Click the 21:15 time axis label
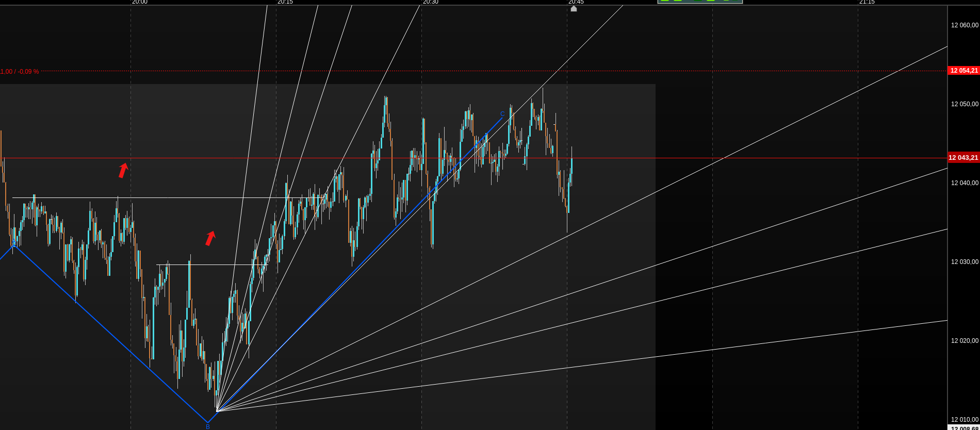The height and width of the screenshot is (430, 980). pos(867,2)
